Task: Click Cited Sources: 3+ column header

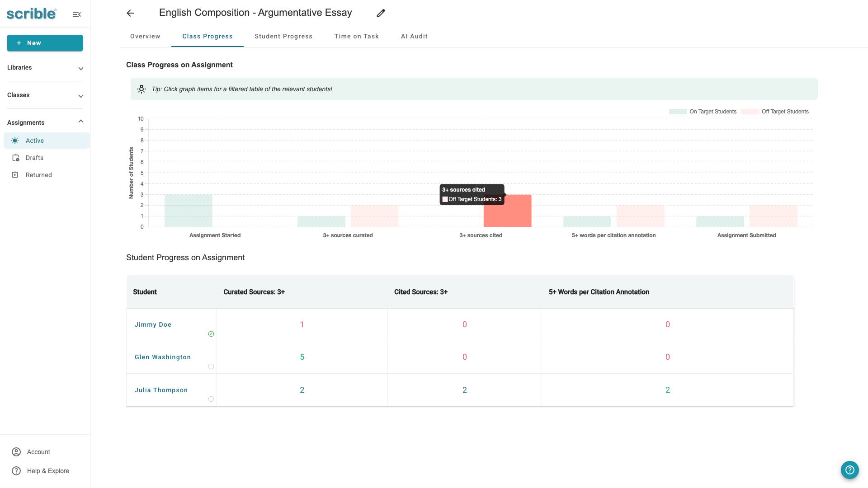Action: (x=421, y=292)
